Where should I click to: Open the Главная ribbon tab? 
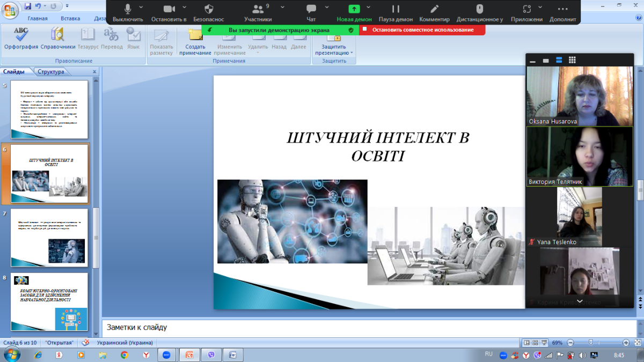[38, 18]
